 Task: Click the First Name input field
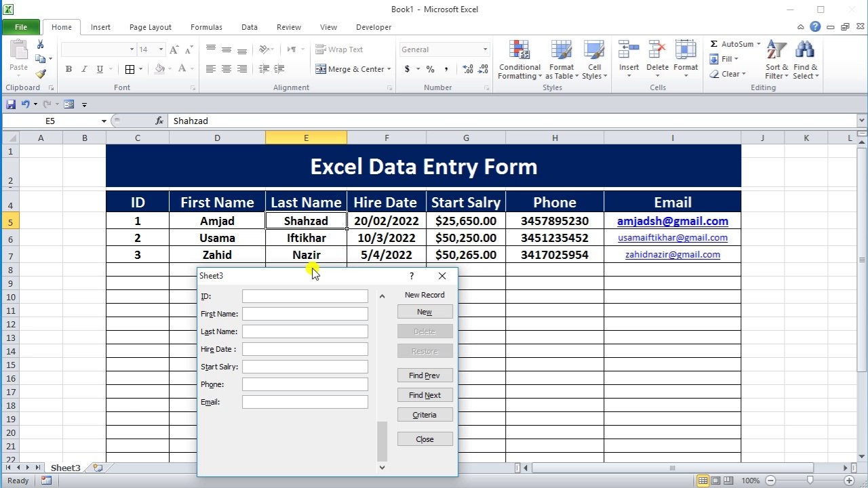coord(305,314)
